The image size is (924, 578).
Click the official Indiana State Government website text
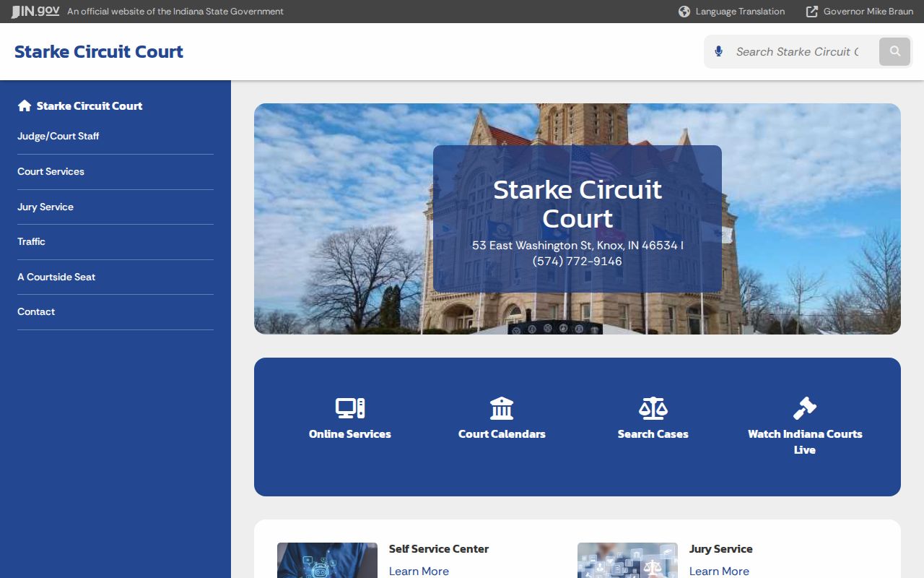click(x=175, y=12)
